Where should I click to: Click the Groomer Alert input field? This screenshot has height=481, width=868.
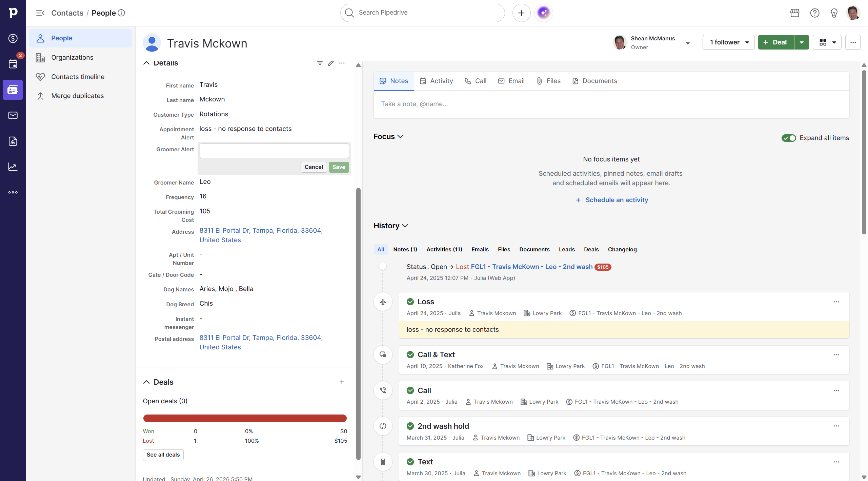(274, 151)
